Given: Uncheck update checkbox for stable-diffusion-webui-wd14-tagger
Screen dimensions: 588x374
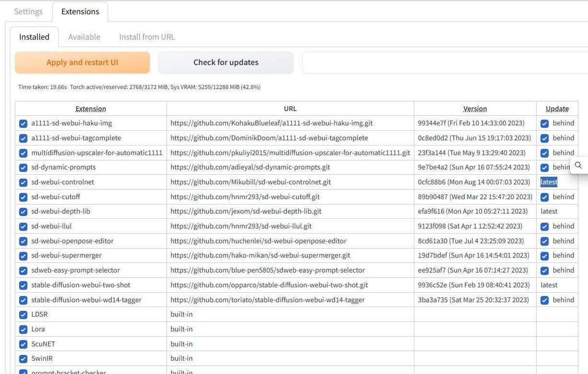Looking at the screenshot, I should [544, 300].
